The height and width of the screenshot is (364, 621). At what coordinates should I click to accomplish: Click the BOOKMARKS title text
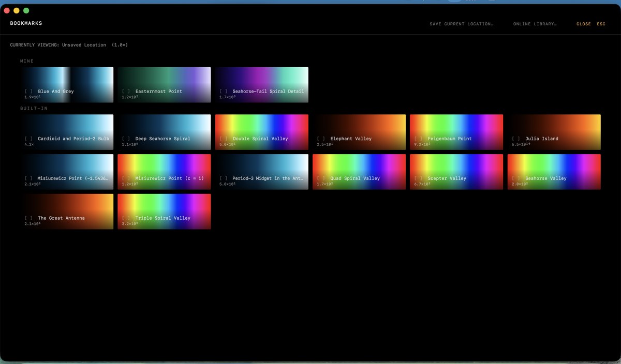point(26,23)
